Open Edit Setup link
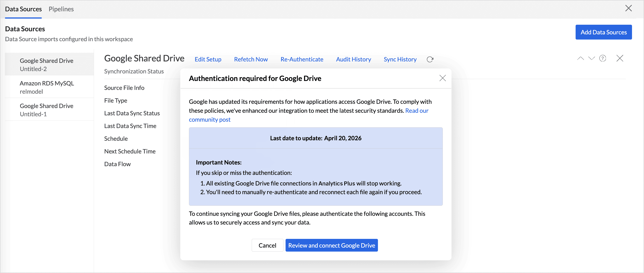Viewport: 644px width, 273px height. click(x=208, y=59)
